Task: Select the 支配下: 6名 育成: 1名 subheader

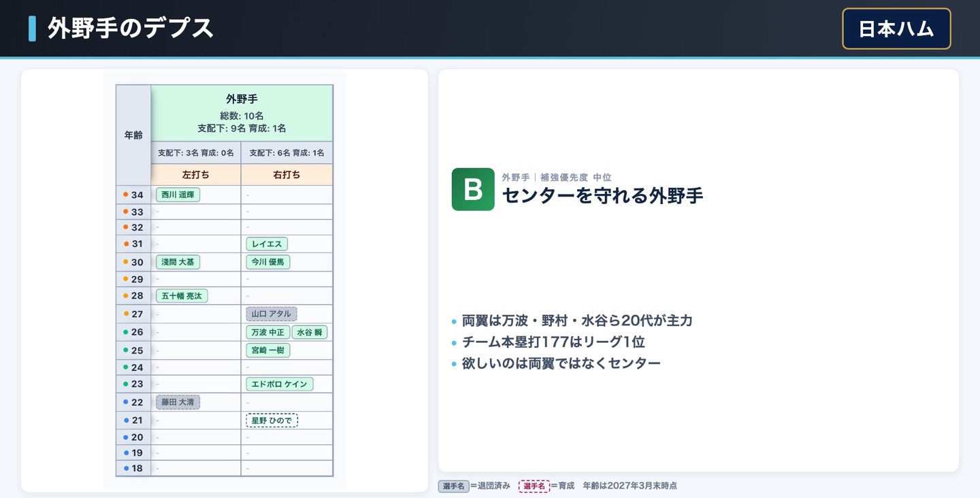Action: pyautogui.click(x=287, y=153)
